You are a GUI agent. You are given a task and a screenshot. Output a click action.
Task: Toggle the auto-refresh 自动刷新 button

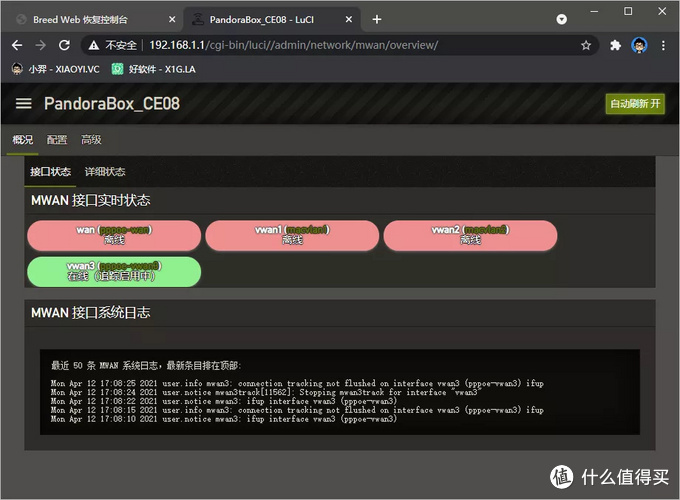click(x=635, y=104)
